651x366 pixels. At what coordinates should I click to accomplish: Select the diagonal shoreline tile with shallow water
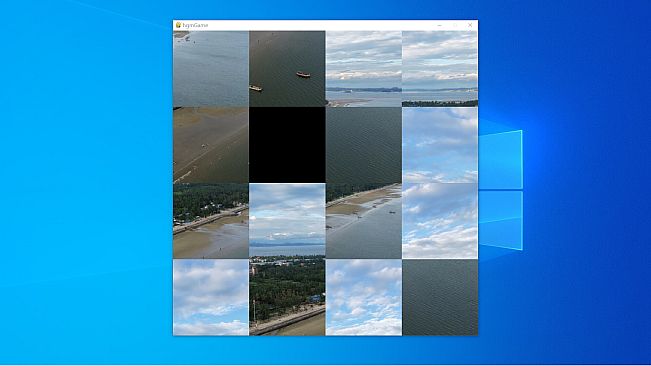[364, 221]
